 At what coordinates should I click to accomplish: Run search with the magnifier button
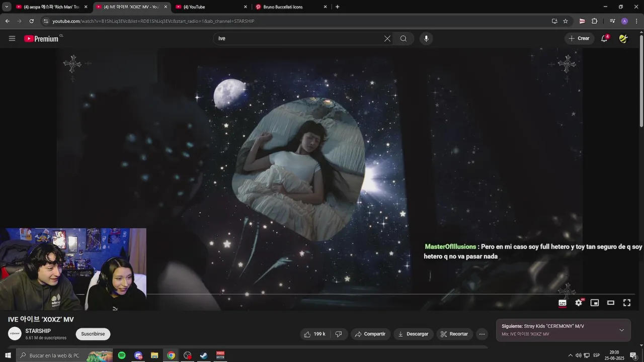[x=404, y=38]
